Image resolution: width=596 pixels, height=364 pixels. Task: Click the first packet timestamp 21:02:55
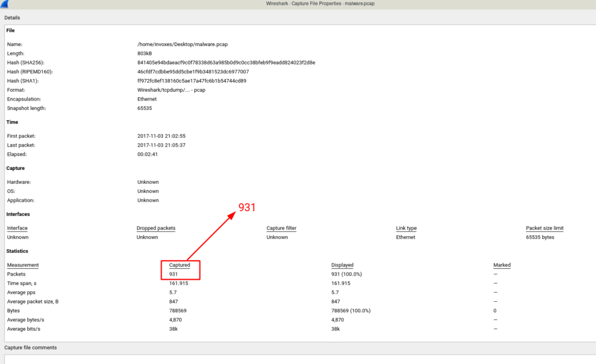[161, 136]
